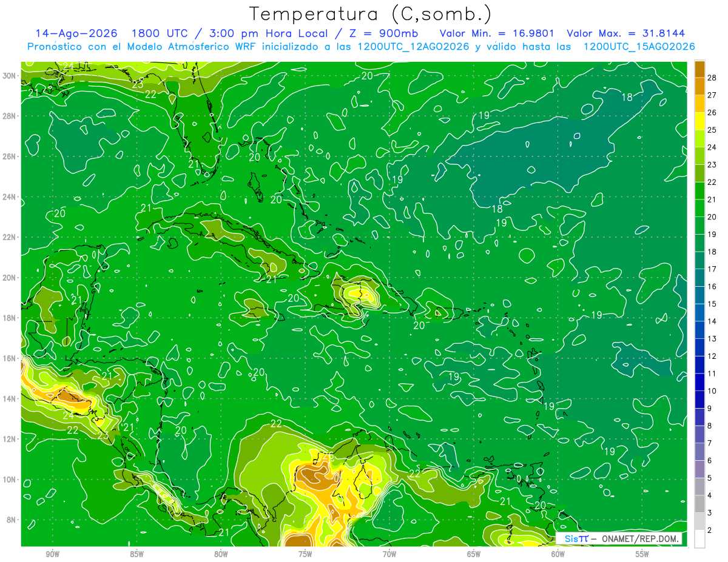This screenshot has height=562, width=728.
Task: Click the value "11" on the color legend
Action: click(x=712, y=373)
